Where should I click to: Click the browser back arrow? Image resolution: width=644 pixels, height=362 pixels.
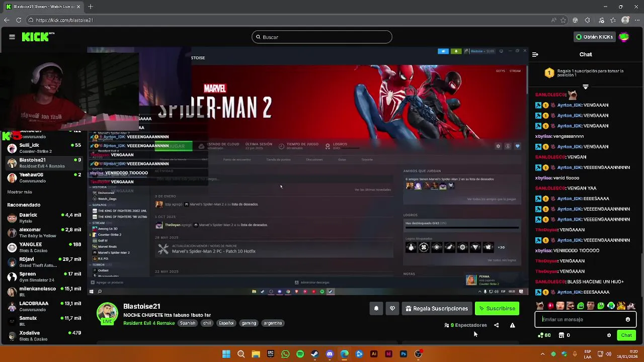(x=6, y=20)
